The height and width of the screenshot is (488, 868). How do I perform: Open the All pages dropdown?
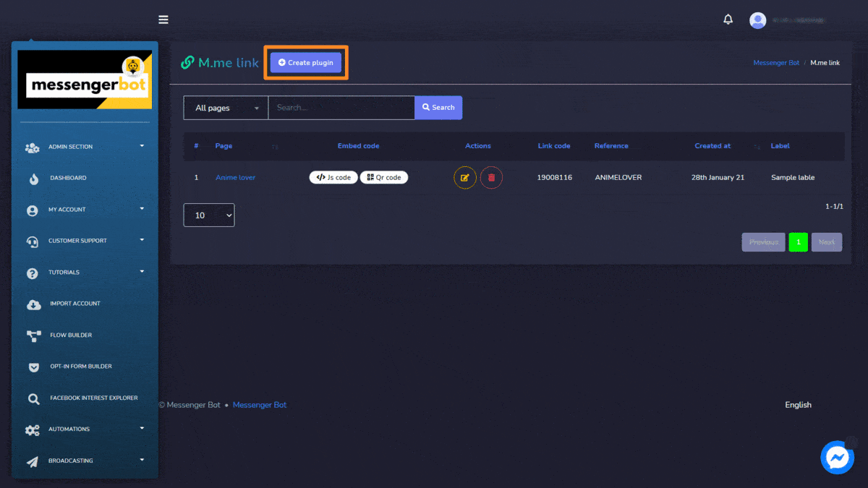(x=226, y=108)
